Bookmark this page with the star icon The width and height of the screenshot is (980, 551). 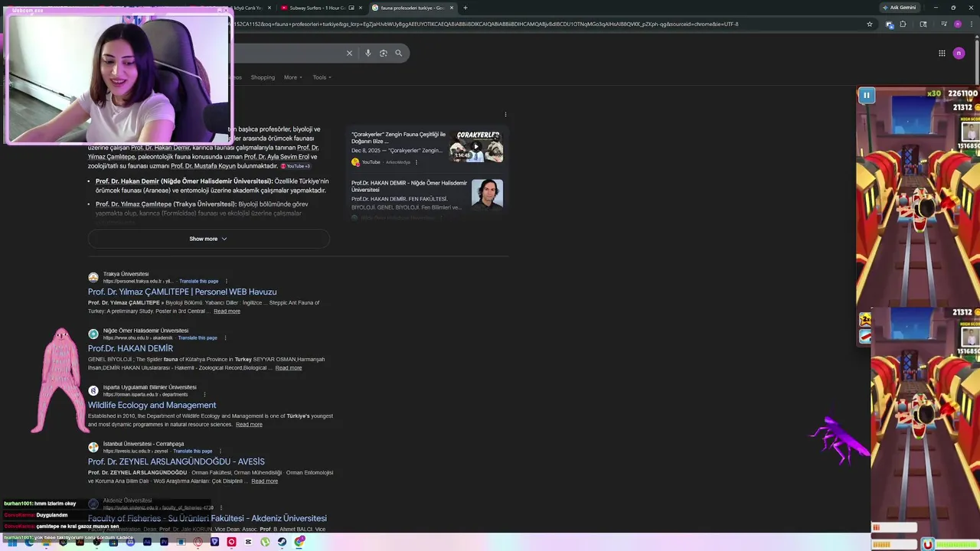(870, 24)
